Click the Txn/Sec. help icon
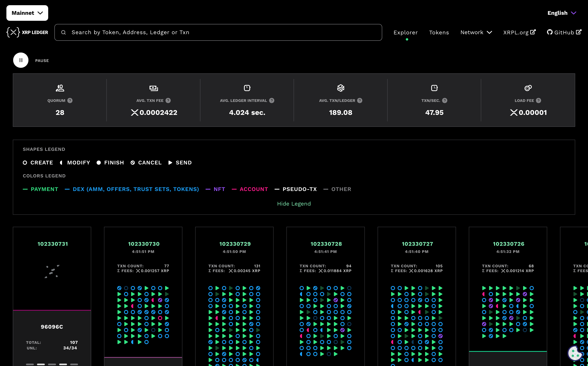This screenshot has height=366, width=588. (445, 100)
